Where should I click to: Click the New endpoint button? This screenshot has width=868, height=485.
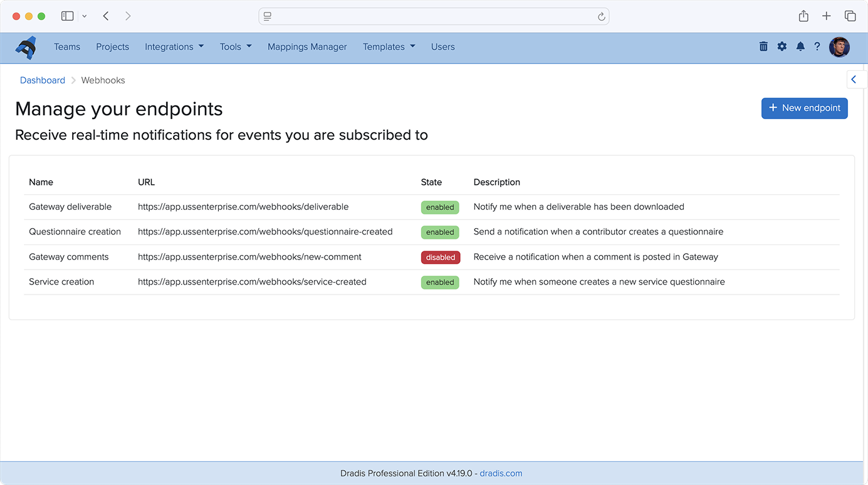click(804, 108)
